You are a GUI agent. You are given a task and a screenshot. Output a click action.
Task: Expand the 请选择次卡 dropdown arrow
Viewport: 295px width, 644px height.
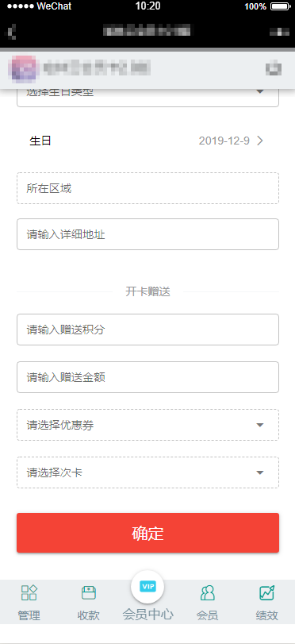(x=260, y=472)
